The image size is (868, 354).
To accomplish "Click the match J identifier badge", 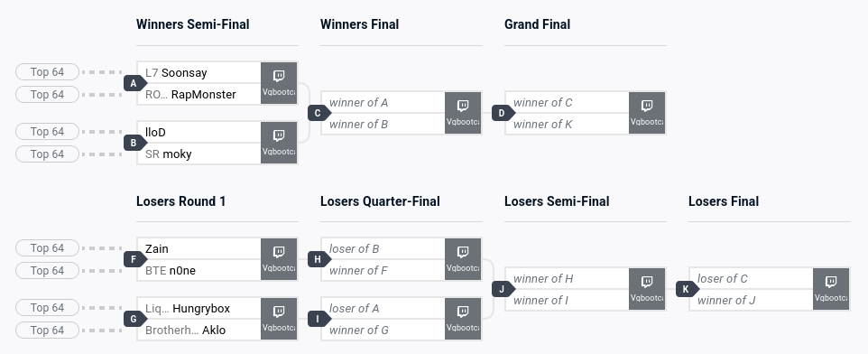I will pos(503,289).
